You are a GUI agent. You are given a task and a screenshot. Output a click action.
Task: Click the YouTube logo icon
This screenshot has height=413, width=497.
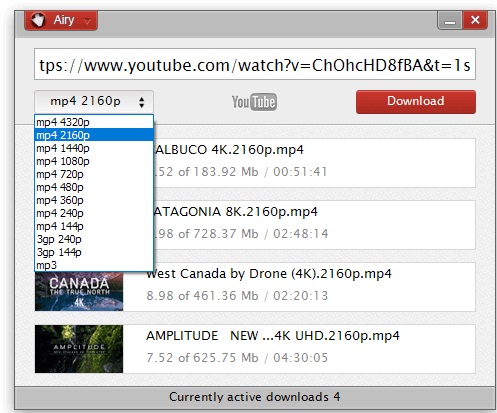(x=254, y=102)
